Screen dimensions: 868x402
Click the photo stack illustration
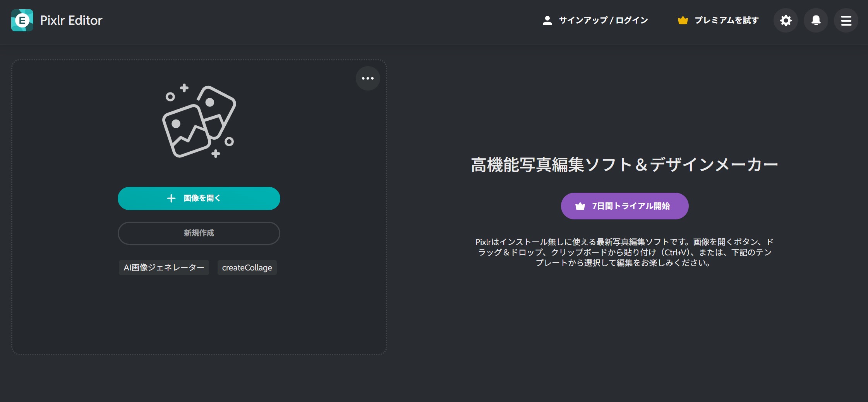199,121
